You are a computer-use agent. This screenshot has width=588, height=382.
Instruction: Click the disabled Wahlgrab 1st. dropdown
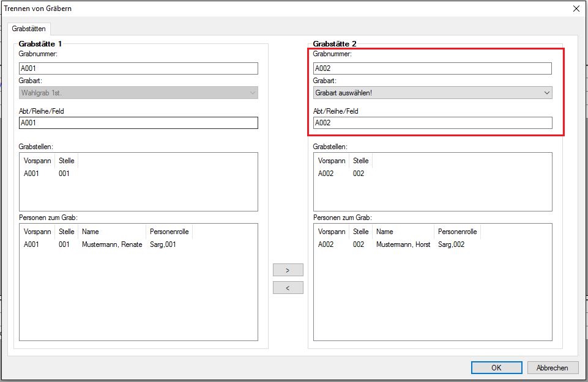(x=138, y=93)
